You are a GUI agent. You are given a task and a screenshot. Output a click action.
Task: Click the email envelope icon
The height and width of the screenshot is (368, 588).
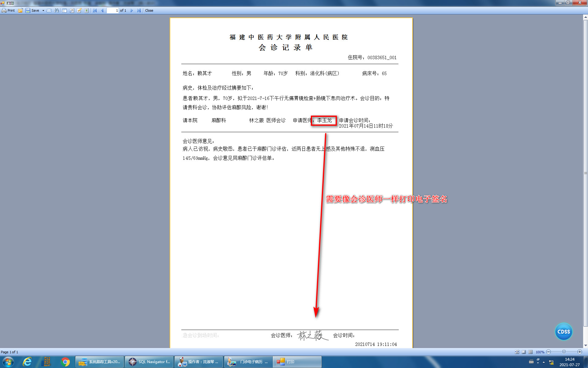[49, 10]
